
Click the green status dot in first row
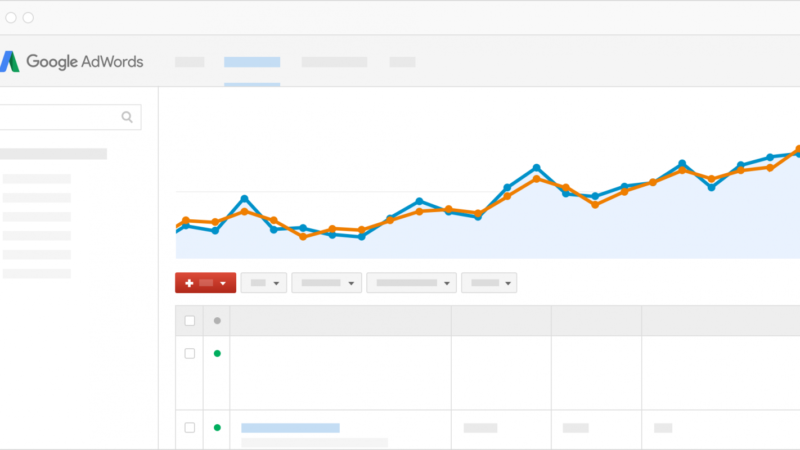tap(217, 353)
